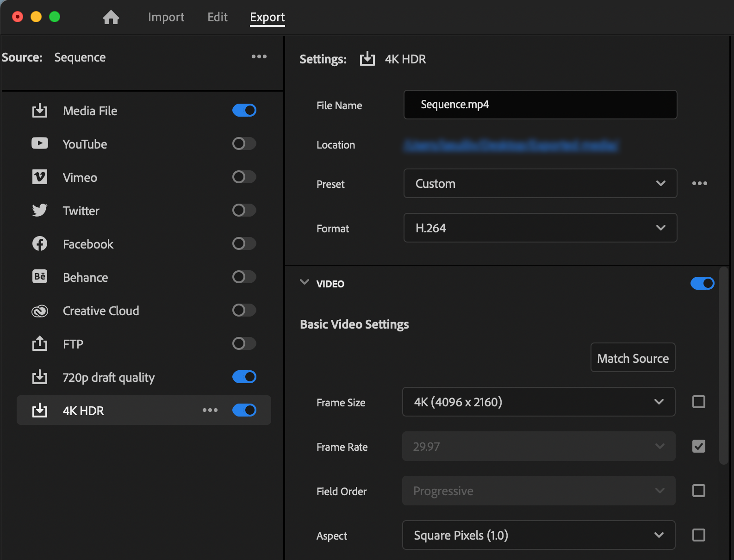The height and width of the screenshot is (560, 734).
Task: Turn off the VIDEO section toggle
Action: [x=702, y=283]
